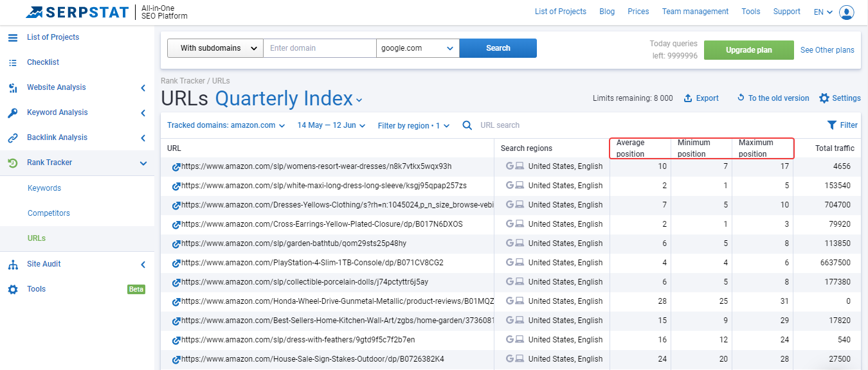
Task: Open Blog in the top navigation
Action: coord(607,12)
